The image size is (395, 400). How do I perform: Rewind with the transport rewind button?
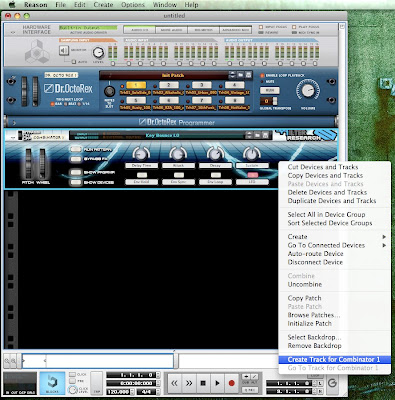(174, 383)
